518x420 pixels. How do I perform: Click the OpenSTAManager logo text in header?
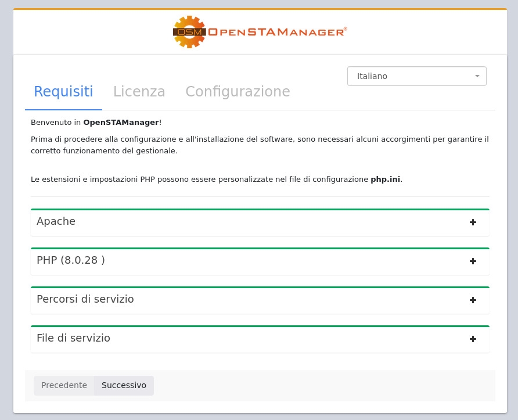point(277,32)
